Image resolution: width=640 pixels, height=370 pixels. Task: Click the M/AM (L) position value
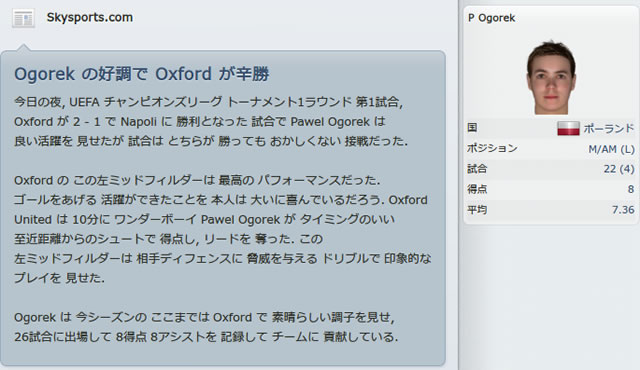[x=611, y=149]
